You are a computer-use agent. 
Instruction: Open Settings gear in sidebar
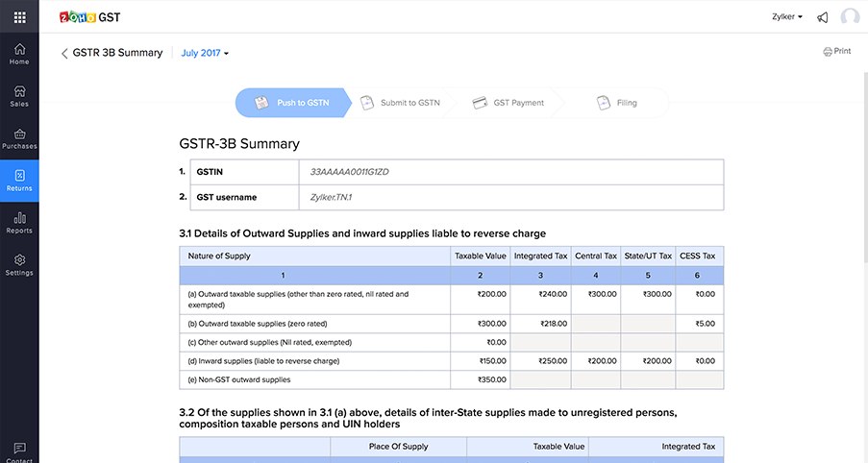[19, 265]
